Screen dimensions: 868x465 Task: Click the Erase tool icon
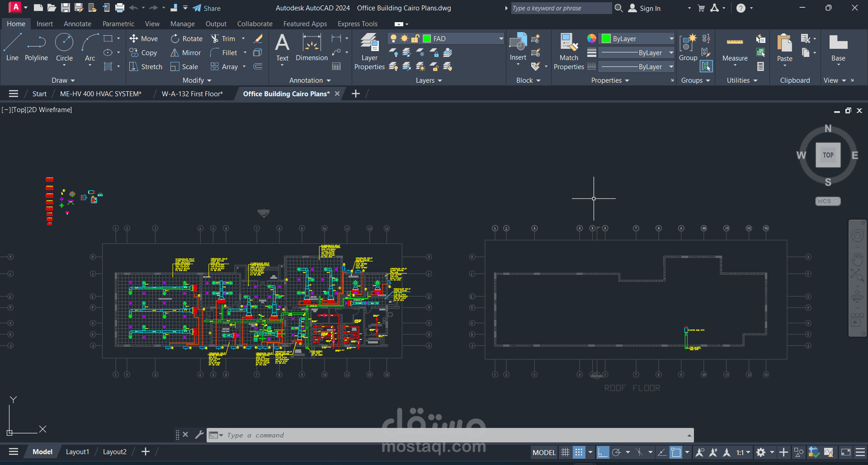point(258,39)
